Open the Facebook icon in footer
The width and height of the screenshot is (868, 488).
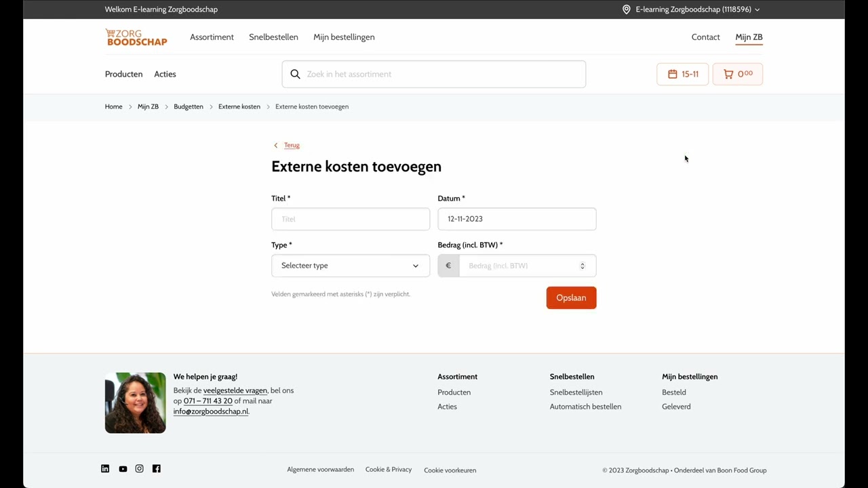click(x=157, y=468)
